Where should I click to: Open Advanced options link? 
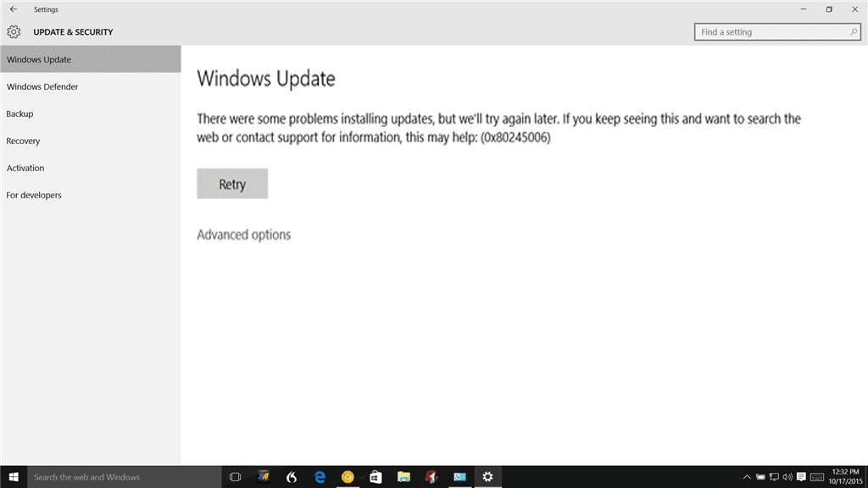tap(243, 235)
